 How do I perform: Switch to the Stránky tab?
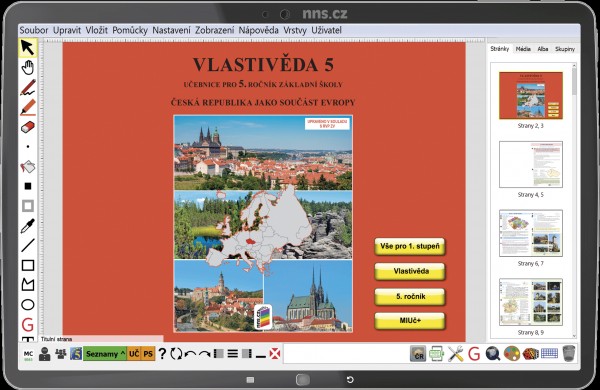[x=500, y=49]
